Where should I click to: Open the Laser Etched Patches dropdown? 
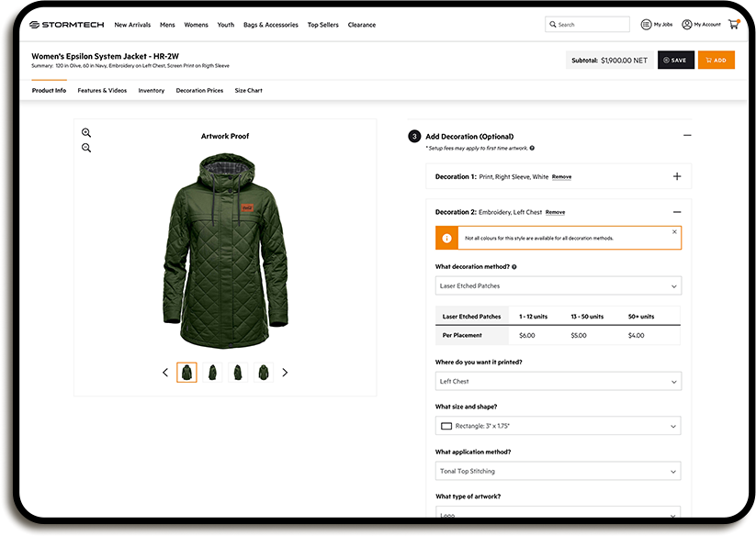[x=559, y=285]
